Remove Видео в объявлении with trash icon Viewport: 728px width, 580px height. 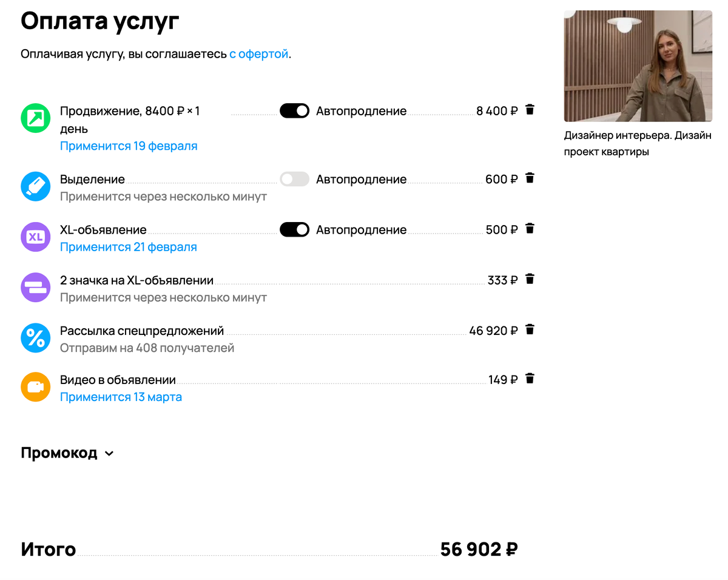coord(530,379)
